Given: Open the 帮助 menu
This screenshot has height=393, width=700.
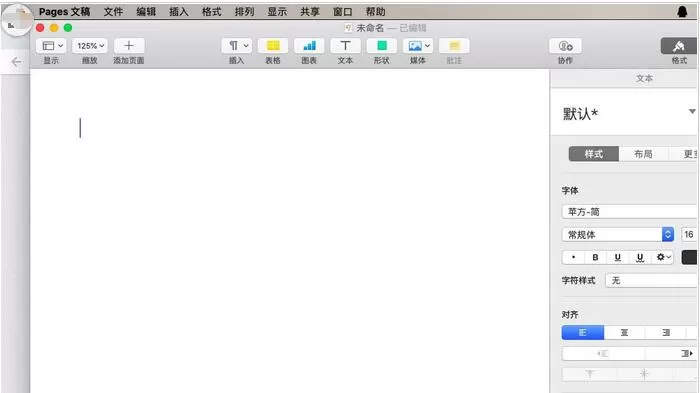Looking at the screenshot, I should [x=375, y=12].
